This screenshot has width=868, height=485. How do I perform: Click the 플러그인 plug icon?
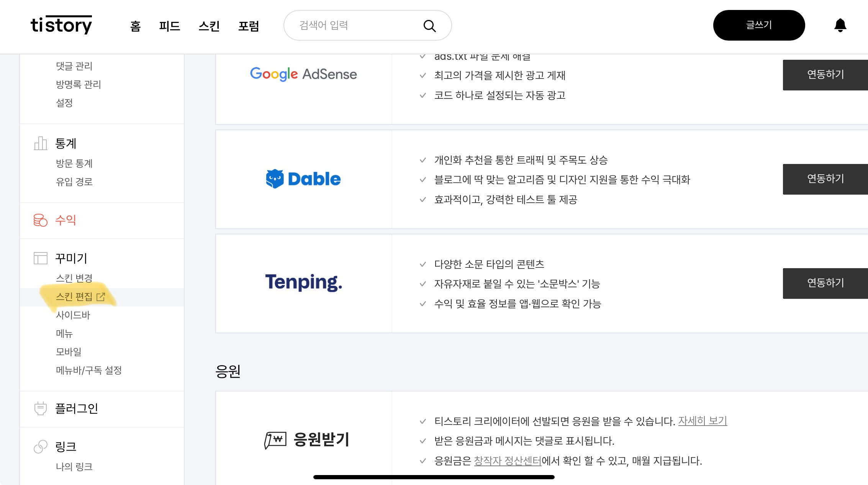coord(41,408)
